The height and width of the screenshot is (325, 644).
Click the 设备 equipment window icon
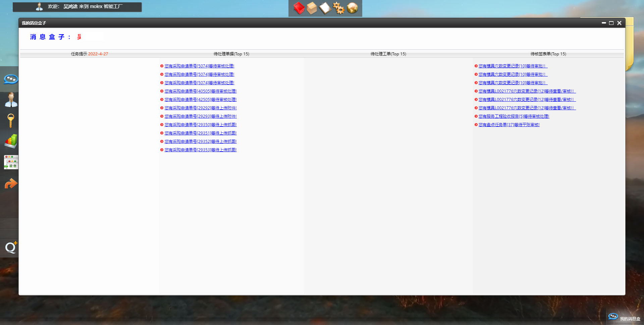click(x=11, y=162)
